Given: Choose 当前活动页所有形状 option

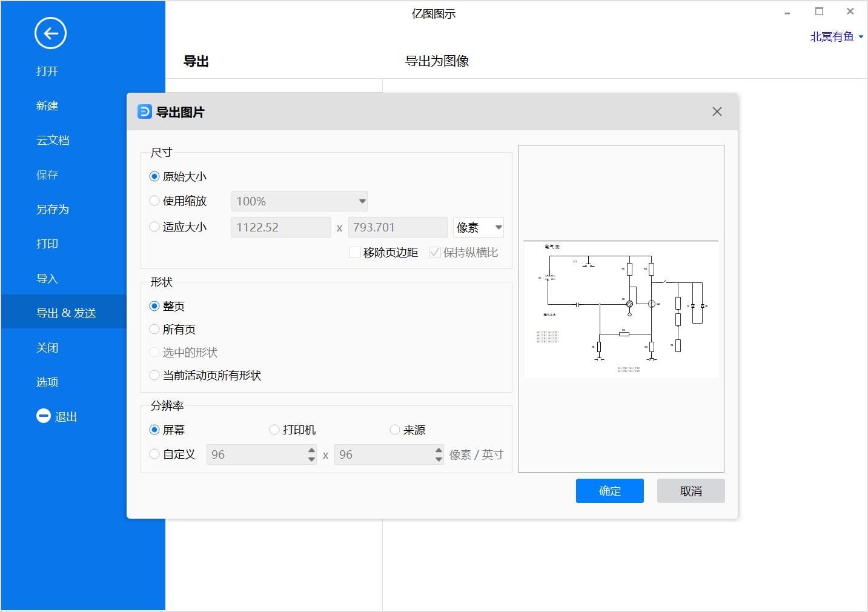Looking at the screenshot, I should 154,375.
